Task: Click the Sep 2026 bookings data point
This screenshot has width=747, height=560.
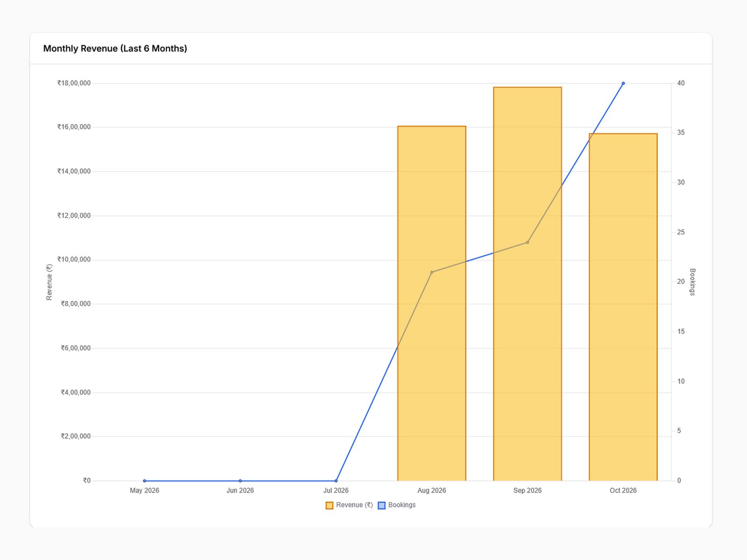Action: [527, 242]
